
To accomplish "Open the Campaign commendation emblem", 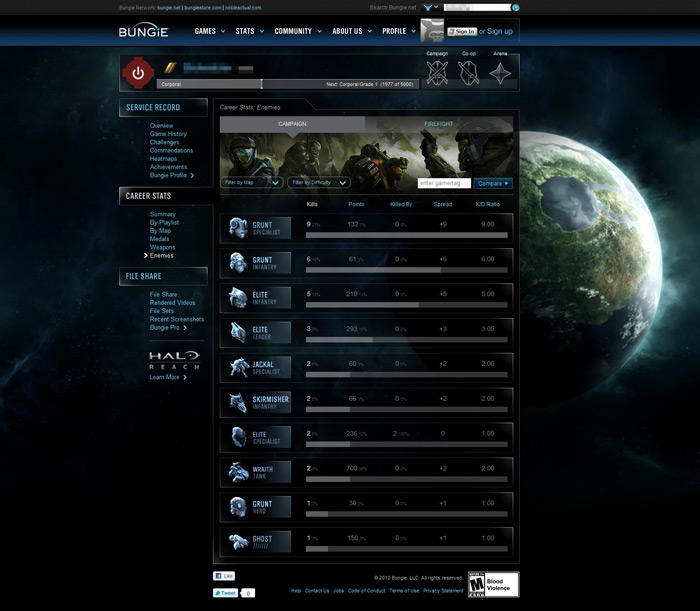I will (436, 73).
